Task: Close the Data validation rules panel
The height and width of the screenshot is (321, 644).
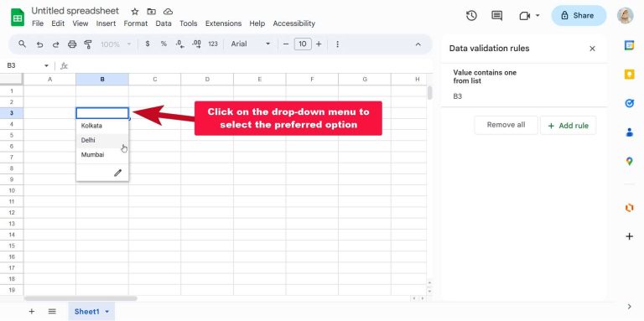Action: pyautogui.click(x=592, y=49)
